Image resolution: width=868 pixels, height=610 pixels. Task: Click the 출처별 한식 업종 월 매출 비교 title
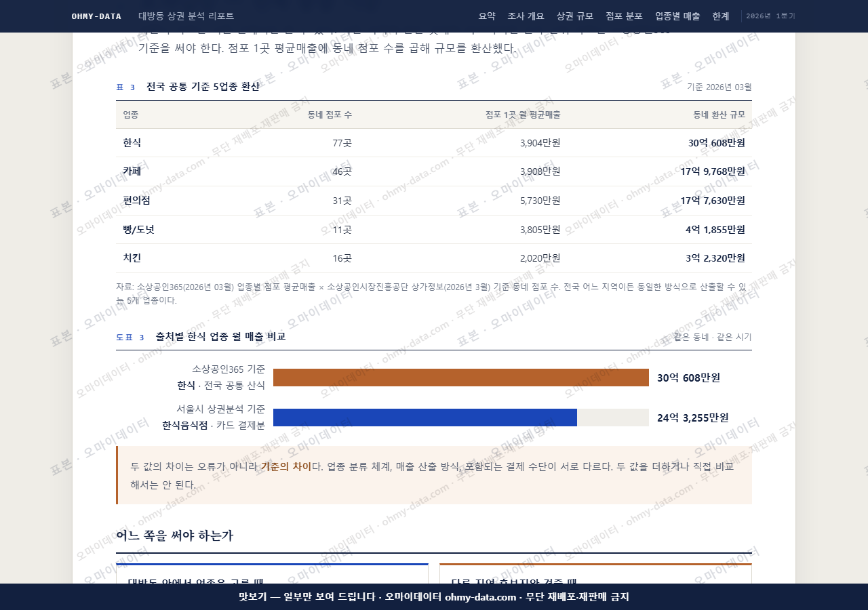(x=220, y=336)
